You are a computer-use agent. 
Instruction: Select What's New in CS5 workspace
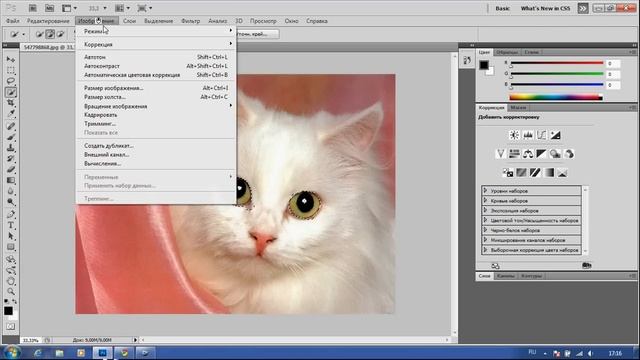click(x=545, y=8)
